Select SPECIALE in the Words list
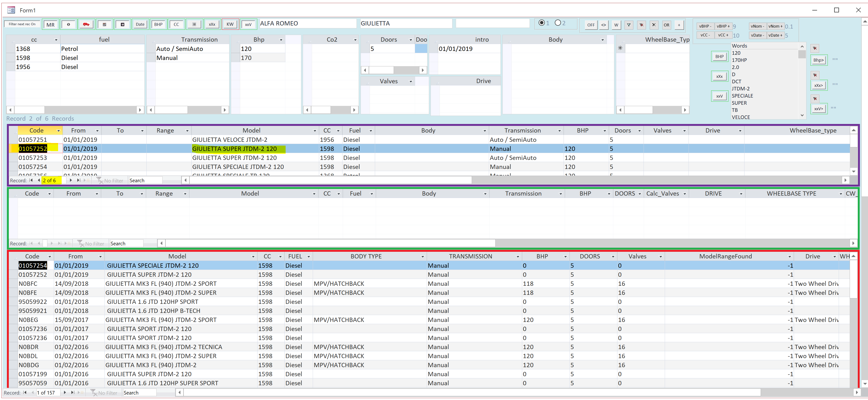The height and width of the screenshot is (400, 868). 742,96
